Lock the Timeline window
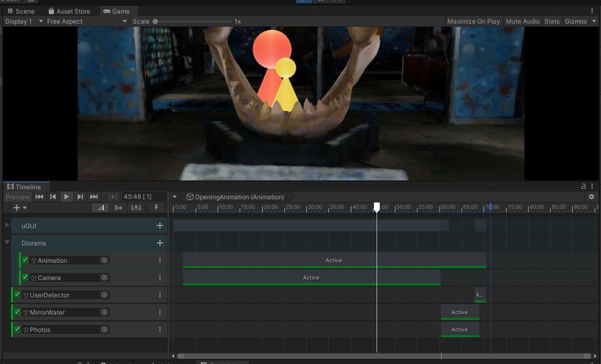This screenshot has width=601, height=364. [x=583, y=186]
